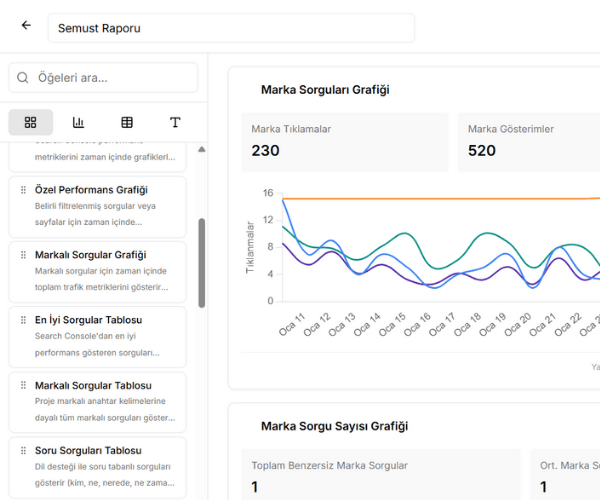Click the Marka Sorguları Grafiği chart title

point(325,90)
